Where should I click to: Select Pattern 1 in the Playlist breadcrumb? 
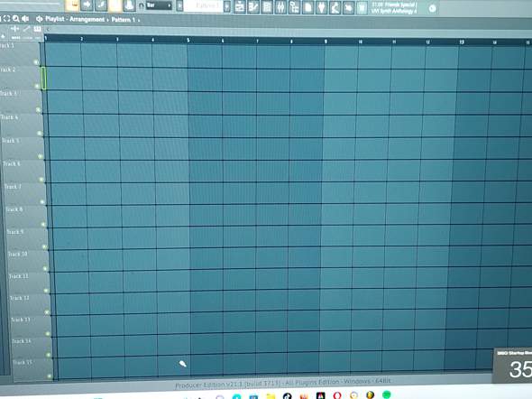[124, 20]
